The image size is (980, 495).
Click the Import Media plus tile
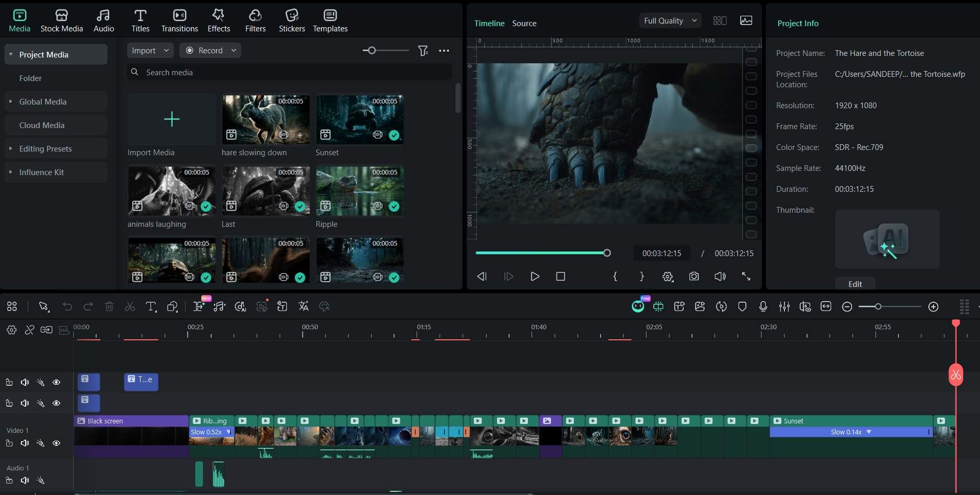172,119
